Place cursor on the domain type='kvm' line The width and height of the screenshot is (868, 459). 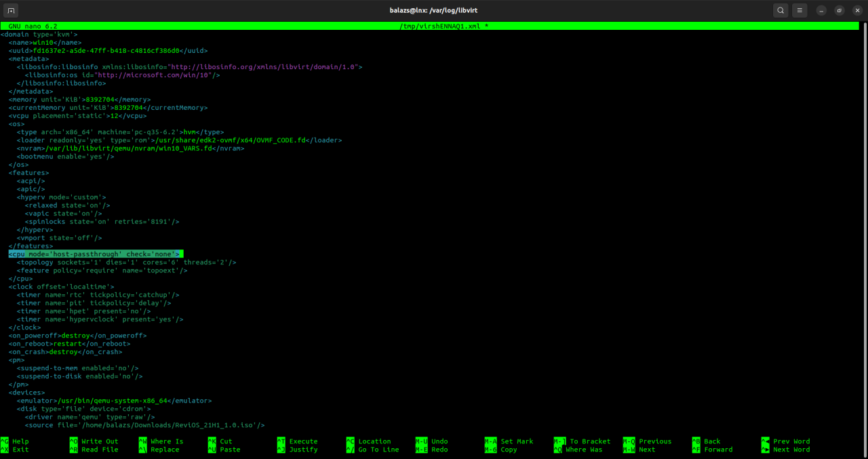point(39,35)
